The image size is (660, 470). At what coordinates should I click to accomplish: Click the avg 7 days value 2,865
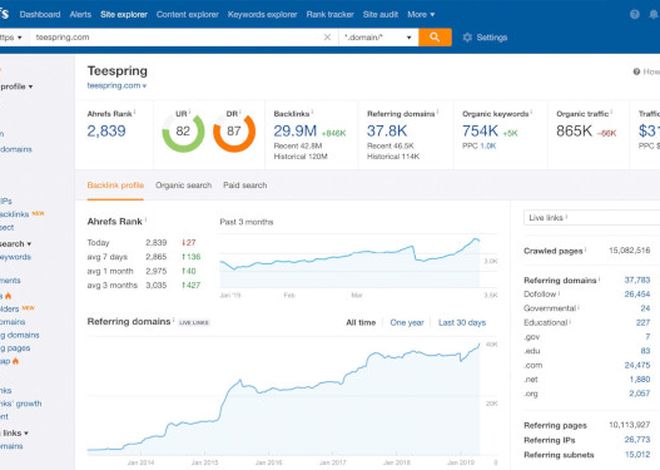pyautogui.click(x=156, y=257)
